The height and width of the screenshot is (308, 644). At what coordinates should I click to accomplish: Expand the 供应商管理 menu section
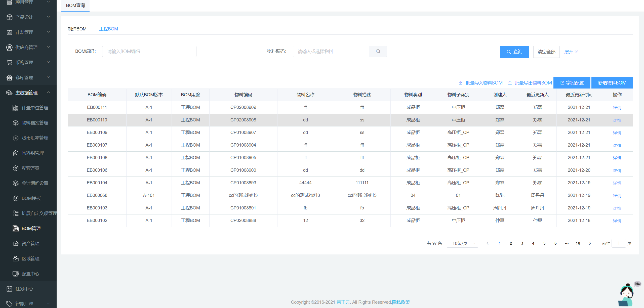[x=49, y=47]
